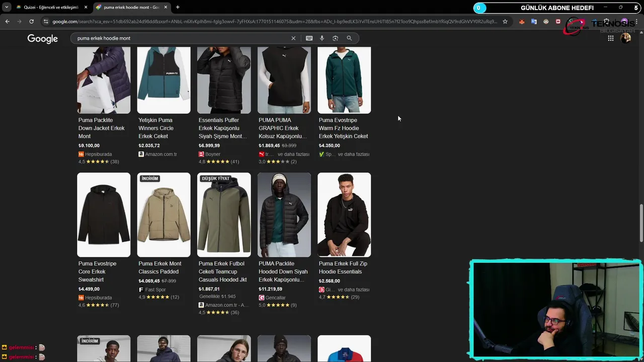Viewport: 644px width, 362px height.
Task: Open Puma Erkek Full Zip Hoodie Essentials
Action: tap(343, 267)
